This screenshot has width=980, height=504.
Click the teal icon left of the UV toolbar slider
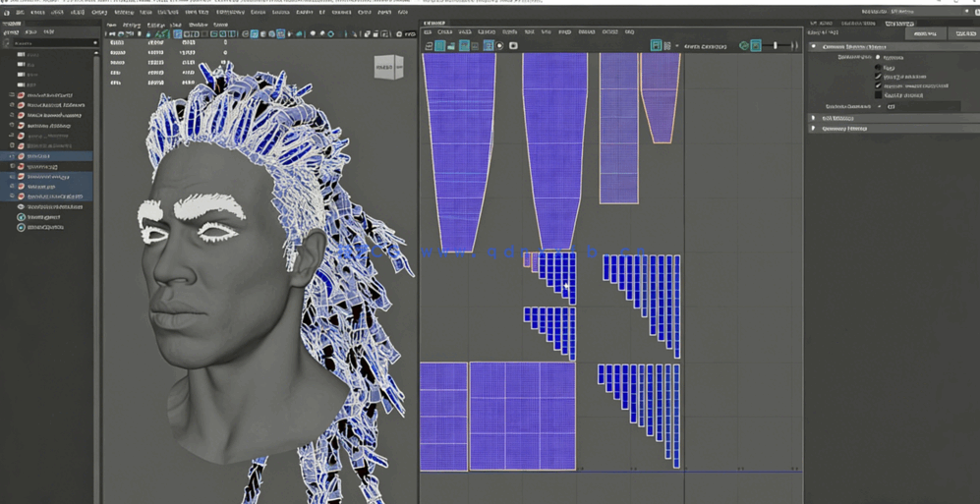[x=755, y=46]
